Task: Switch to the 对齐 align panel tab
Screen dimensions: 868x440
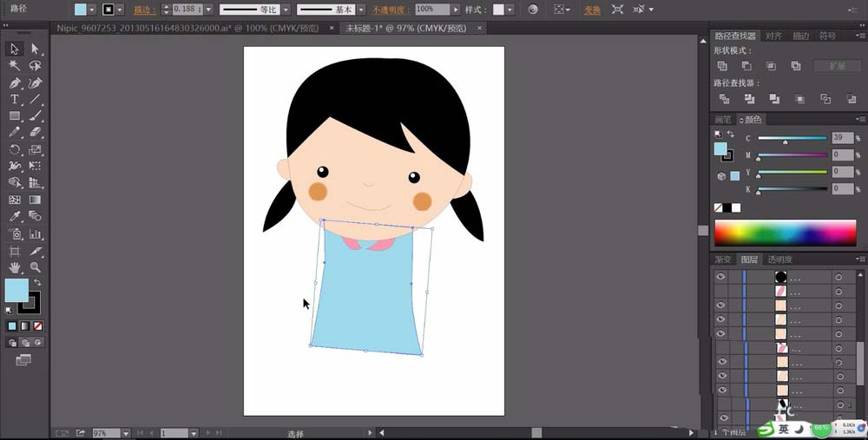Action: point(773,36)
